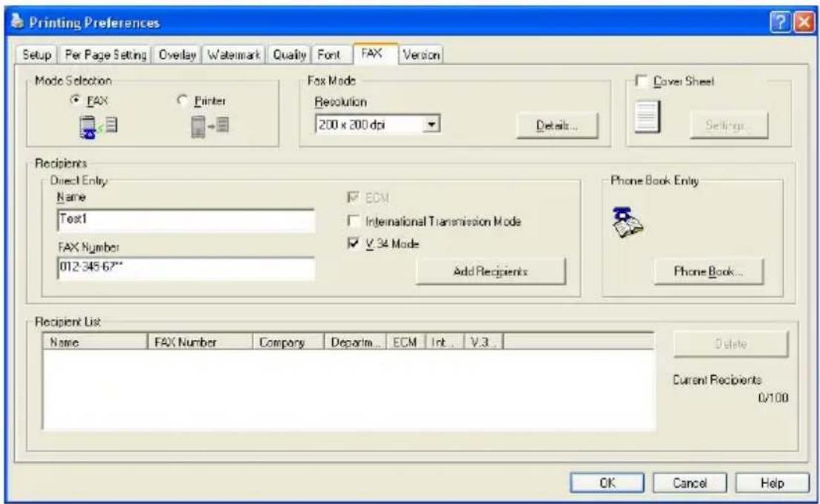Click the empty Recipient List area
The width and height of the screenshot is (820, 504).
tap(349, 390)
